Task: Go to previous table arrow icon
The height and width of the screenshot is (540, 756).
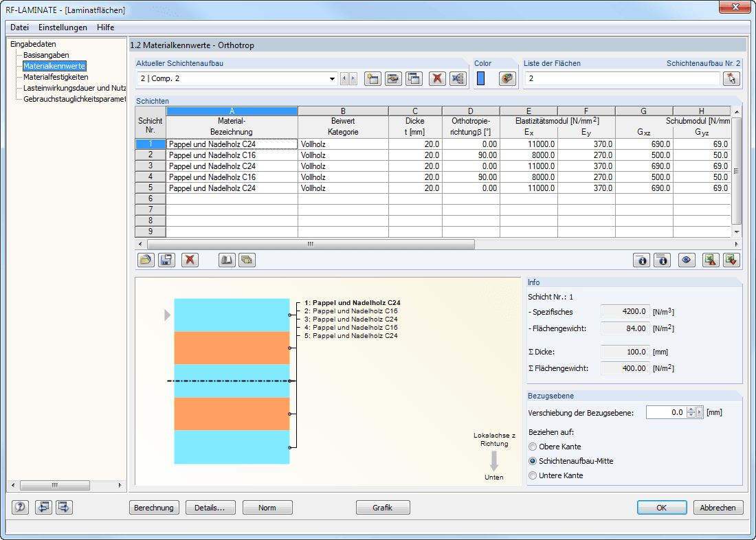Action: pos(43,507)
